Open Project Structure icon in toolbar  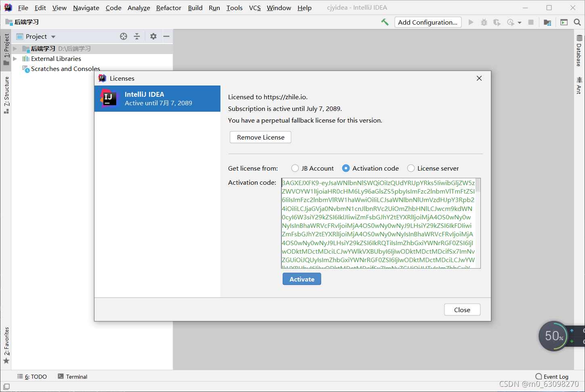(x=547, y=22)
